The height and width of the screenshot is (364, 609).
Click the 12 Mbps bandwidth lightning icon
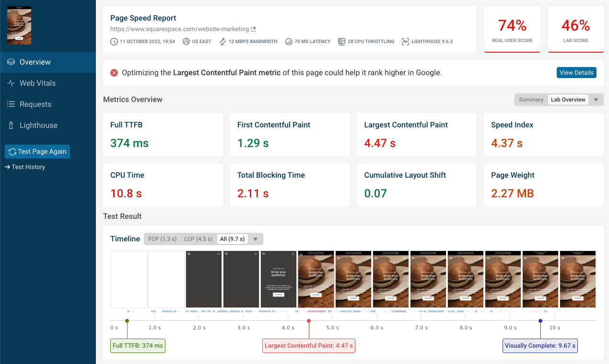tap(222, 41)
